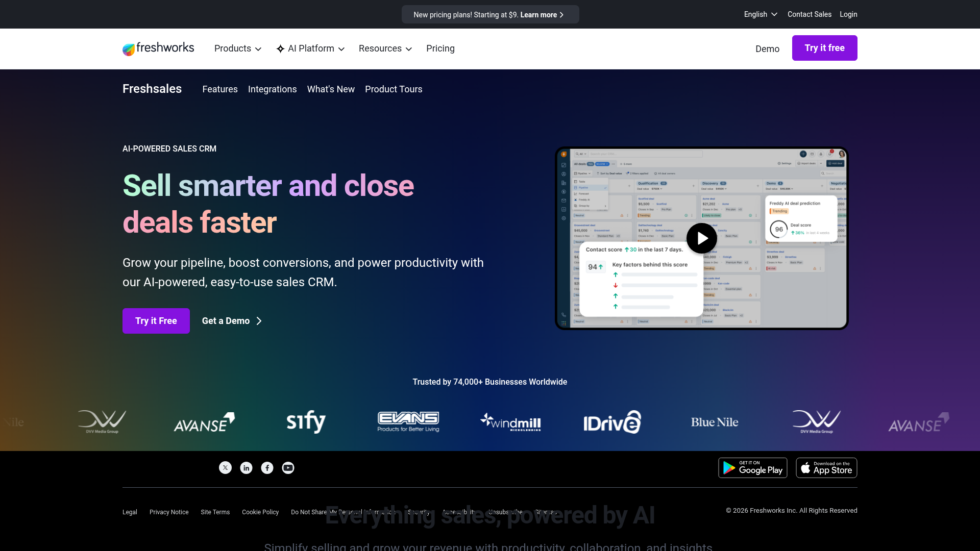Open the Product Tours tab

click(x=394, y=89)
